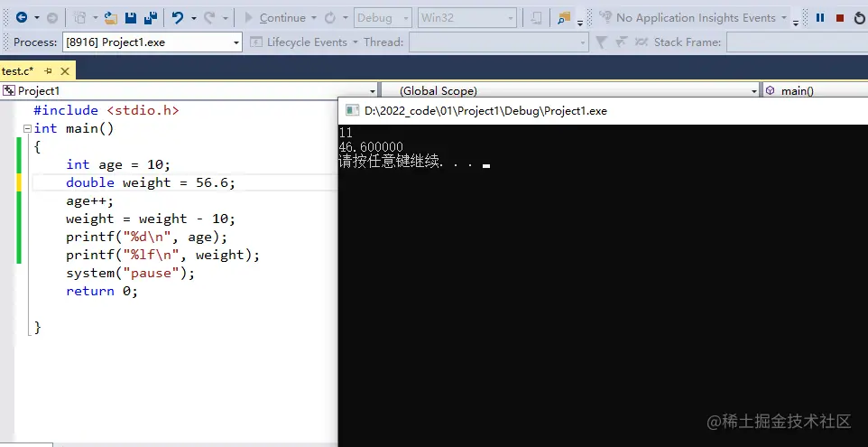Click the pin icon on test.c tab
868x447 pixels.
click(48, 71)
